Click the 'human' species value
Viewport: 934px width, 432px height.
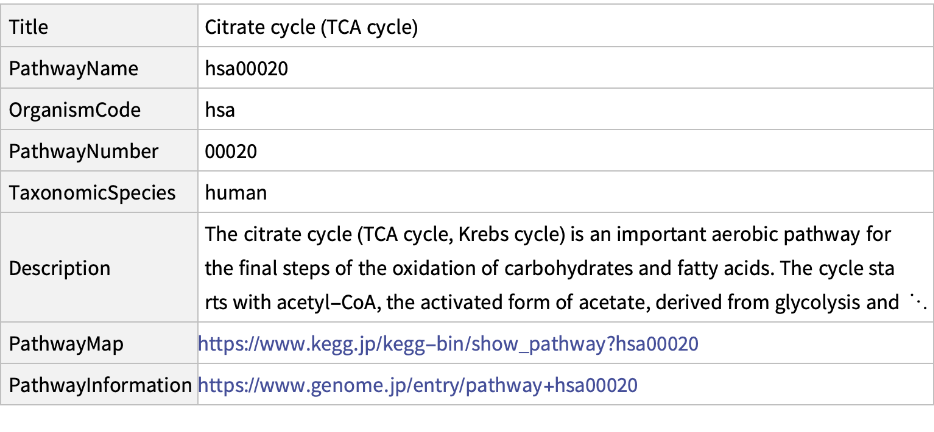(236, 192)
